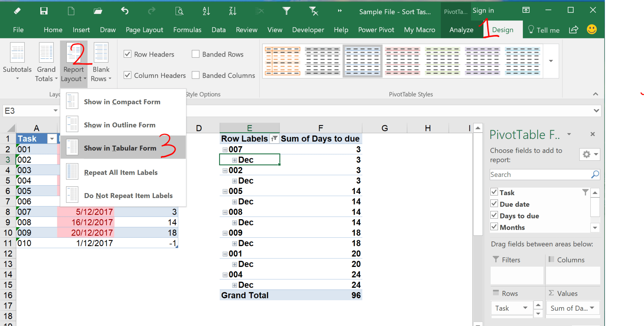
Task: Switch to the Analyze ribbon tab
Action: click(x=461, y=30)
